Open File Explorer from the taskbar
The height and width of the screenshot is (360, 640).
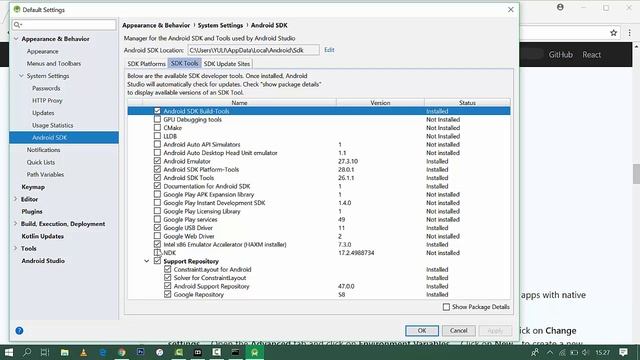tap(64, 352)
